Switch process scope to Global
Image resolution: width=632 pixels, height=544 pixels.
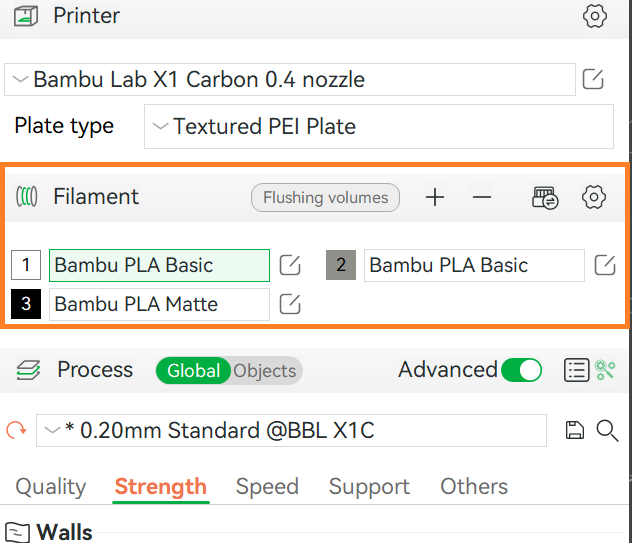pyautogui.click(x=193, y=370)
